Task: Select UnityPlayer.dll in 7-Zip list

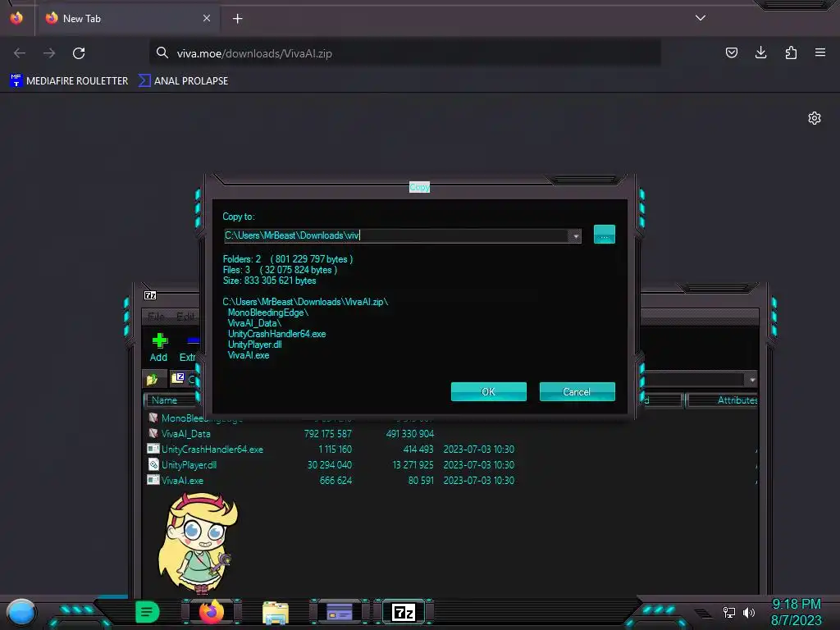Action: click(189, 464)
